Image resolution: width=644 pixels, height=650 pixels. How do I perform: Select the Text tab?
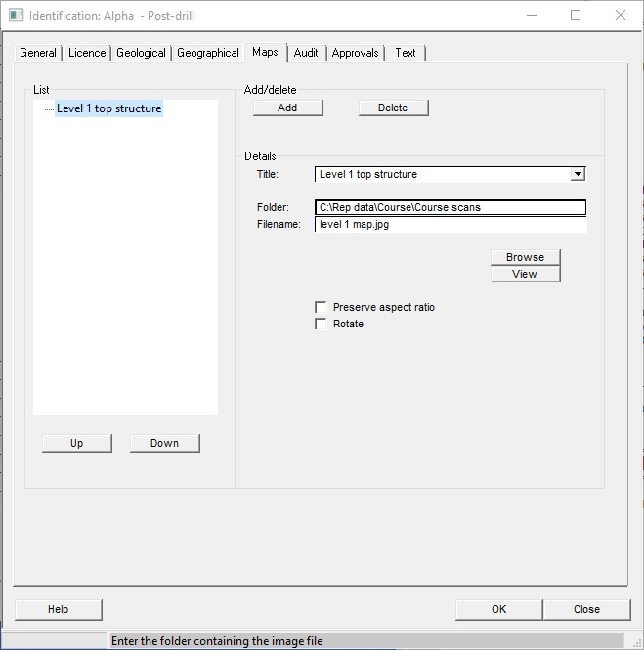click(406, 53)
